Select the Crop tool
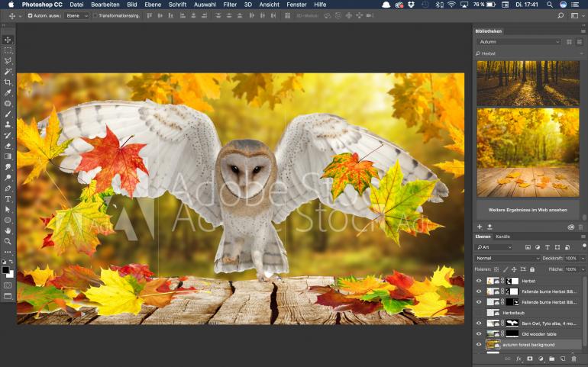The width and height of the screenshot is (588, 367). 8,82
